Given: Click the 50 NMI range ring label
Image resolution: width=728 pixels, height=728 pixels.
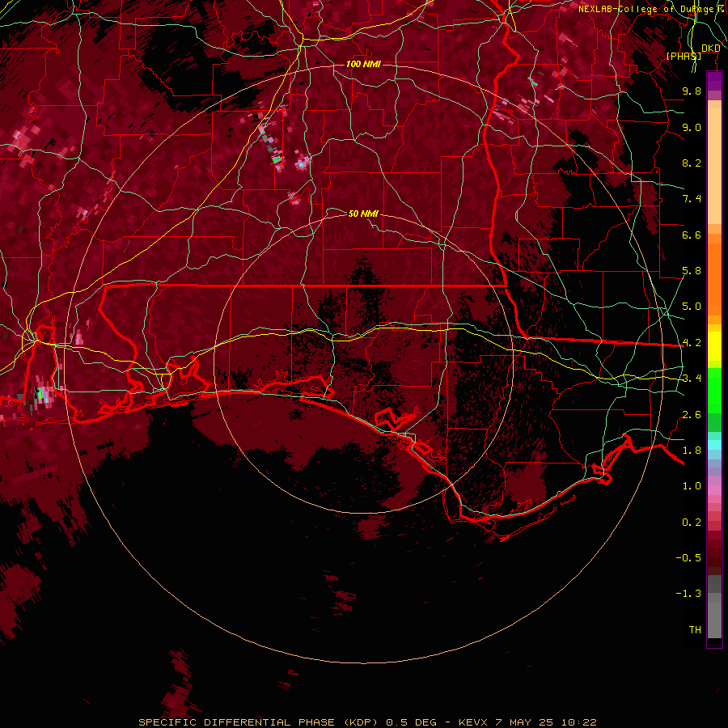Looking at the screenshot, I should [x=363, y=214].
